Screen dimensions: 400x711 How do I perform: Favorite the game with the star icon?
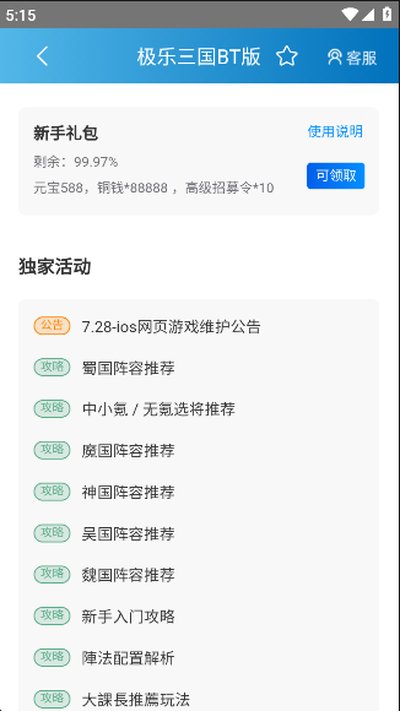click(x=287, y=57)
